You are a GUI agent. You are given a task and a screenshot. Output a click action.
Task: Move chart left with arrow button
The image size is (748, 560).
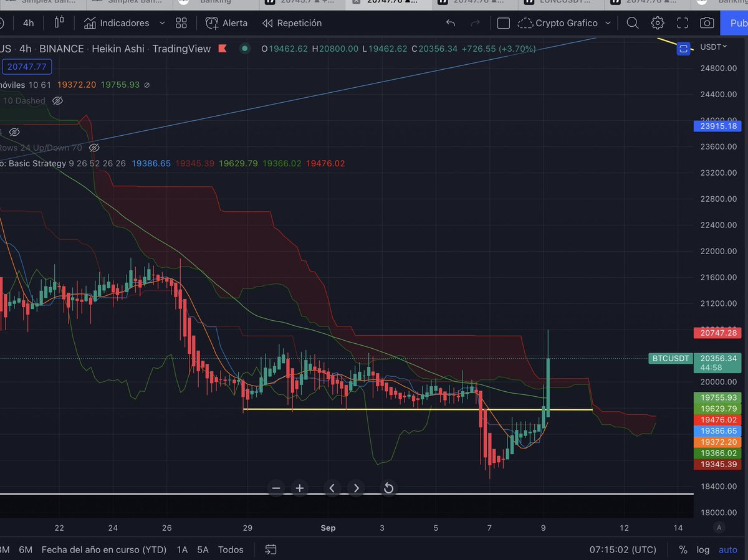coord(332,488)
